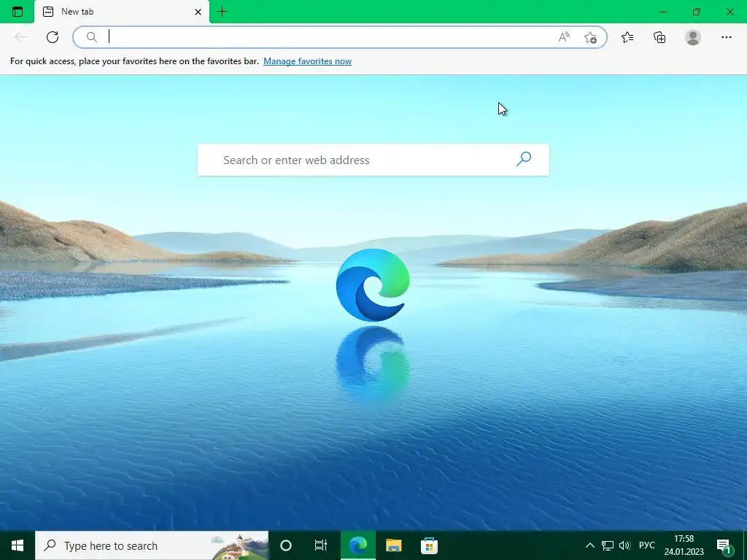747x560 pixels.
Task: Open Task View on taskbar
Action: [x=321, y=545]
